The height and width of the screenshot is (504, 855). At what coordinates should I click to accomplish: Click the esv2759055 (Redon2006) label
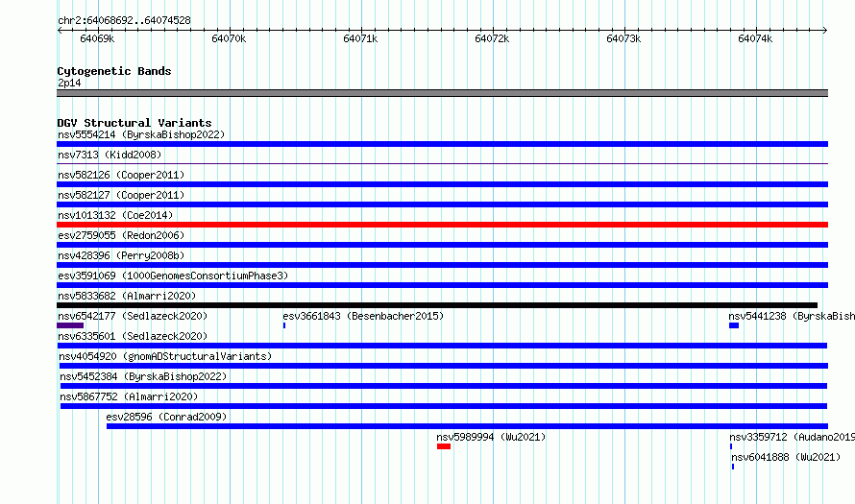tap(121, 235)
